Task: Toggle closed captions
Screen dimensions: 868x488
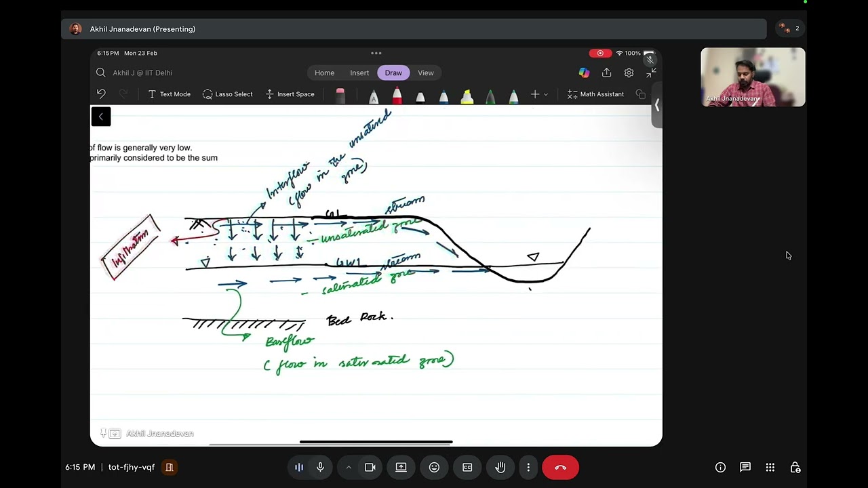Action: [x=467, y=467]
